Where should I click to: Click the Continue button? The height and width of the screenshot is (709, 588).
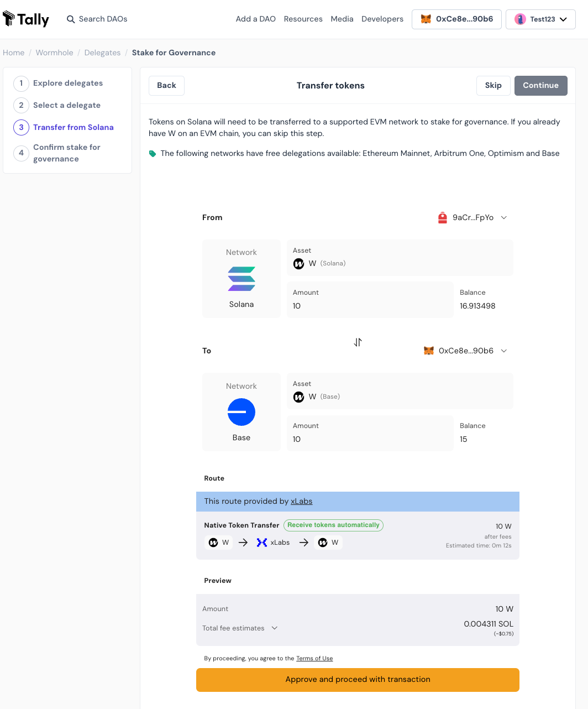541,85
